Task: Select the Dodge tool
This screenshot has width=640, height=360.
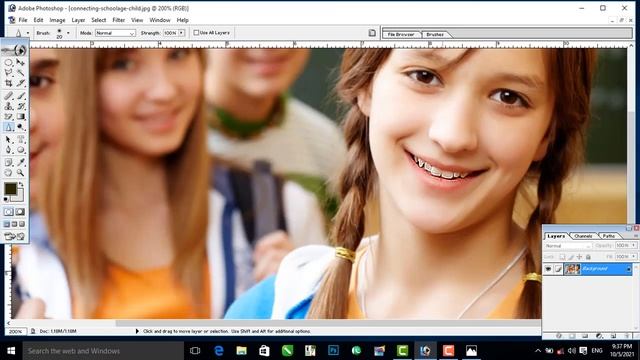Action: point(20,127)
